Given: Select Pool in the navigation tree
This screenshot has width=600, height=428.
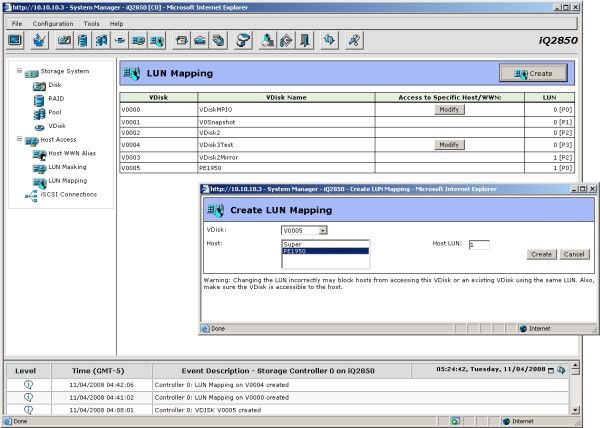Looking at the screenshot, I should pyautogui.click(x=55, y=112).
